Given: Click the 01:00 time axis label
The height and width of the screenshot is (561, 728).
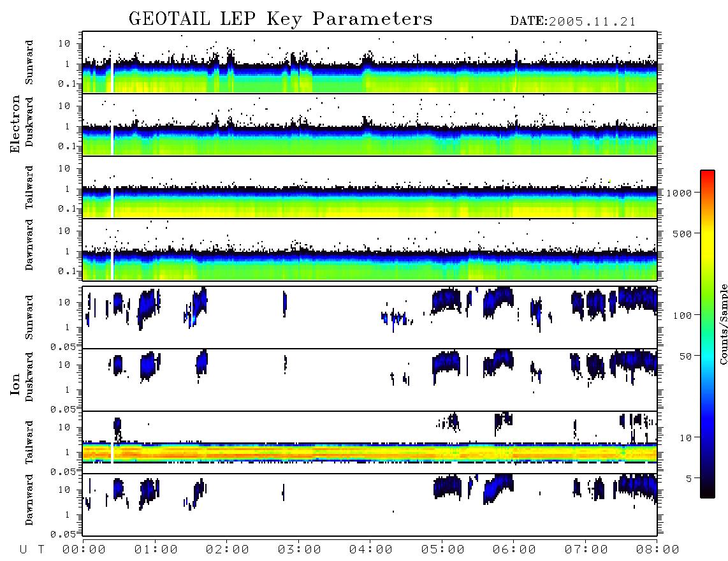Looking at the screenshot, I should (156, 550).
